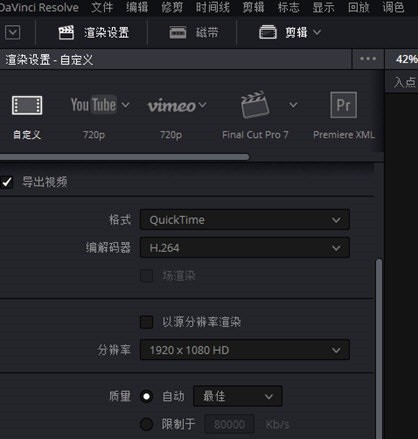Open the 显示 menu
The height and width of the screenshot is (439, 418).
323,7
